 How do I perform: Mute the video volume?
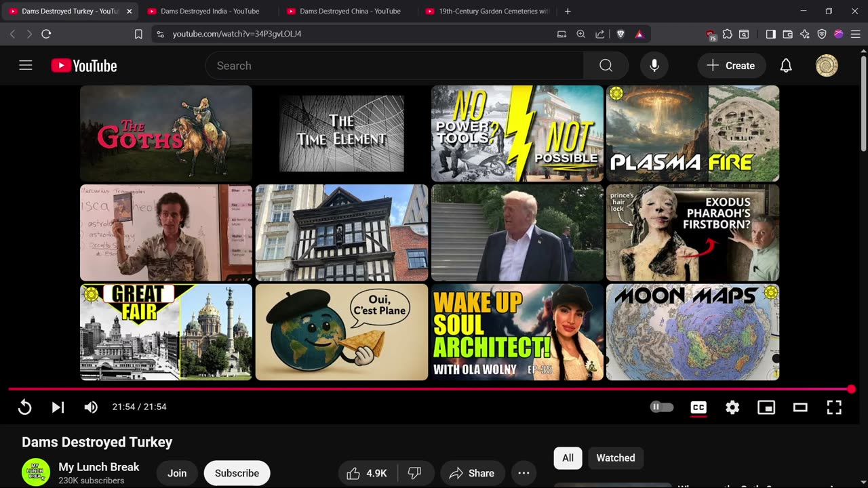pyautogui.click(x=91, y=407)
